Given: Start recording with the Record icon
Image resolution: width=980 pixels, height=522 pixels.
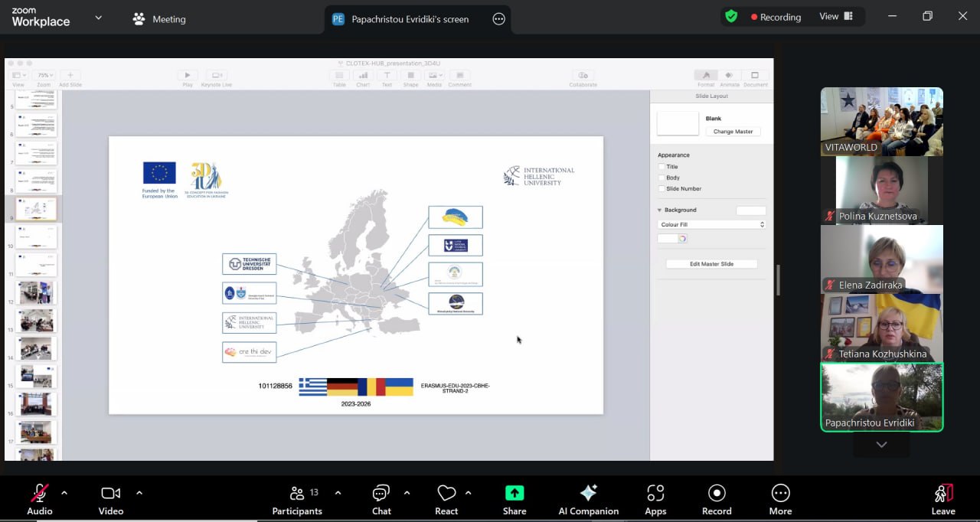Looking at the screenshot, I should pyautogui.click(x=717, y=494).
